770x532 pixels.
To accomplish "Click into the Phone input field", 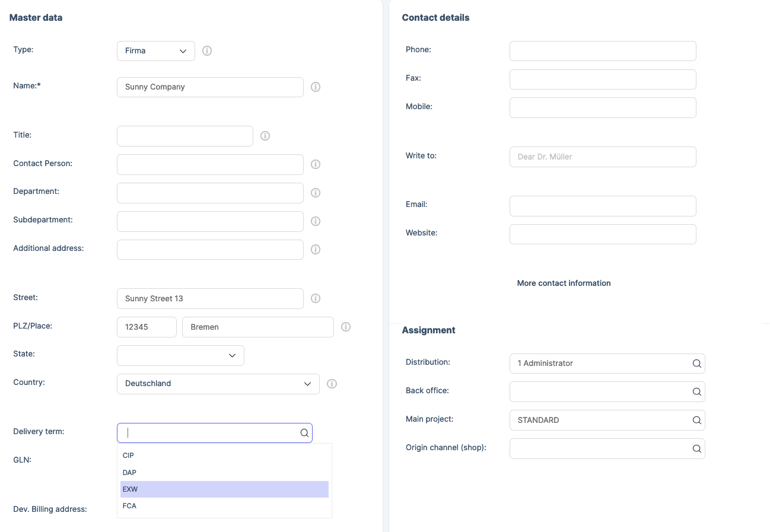I will (x=602, y=51).
